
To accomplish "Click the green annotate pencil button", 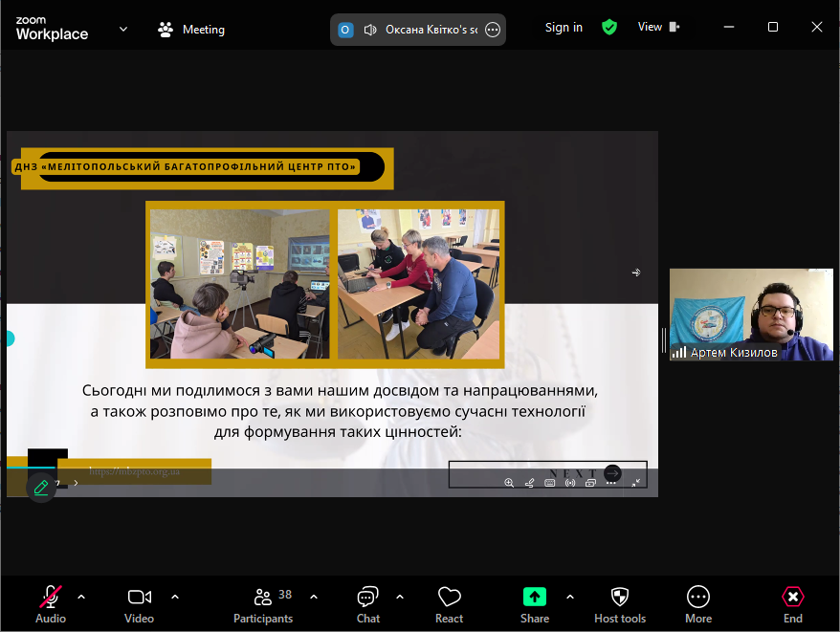I will click(41, 487).
